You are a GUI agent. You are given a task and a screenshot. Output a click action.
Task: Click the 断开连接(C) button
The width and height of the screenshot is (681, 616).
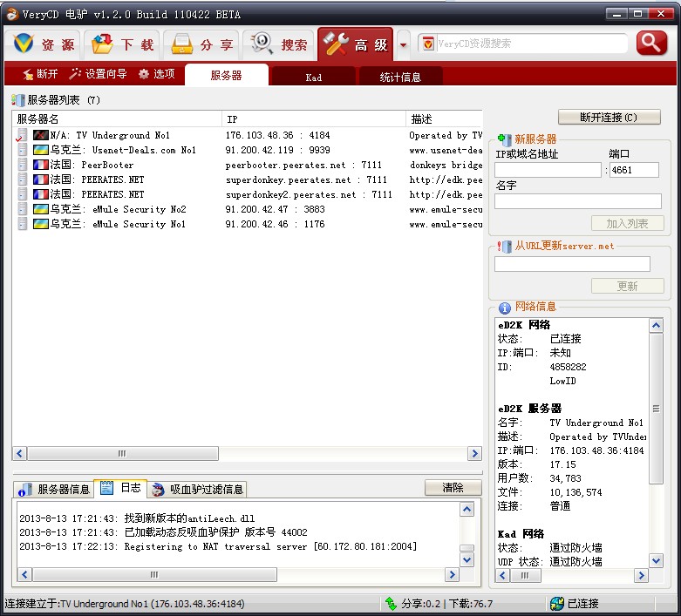tap(609, 118)
